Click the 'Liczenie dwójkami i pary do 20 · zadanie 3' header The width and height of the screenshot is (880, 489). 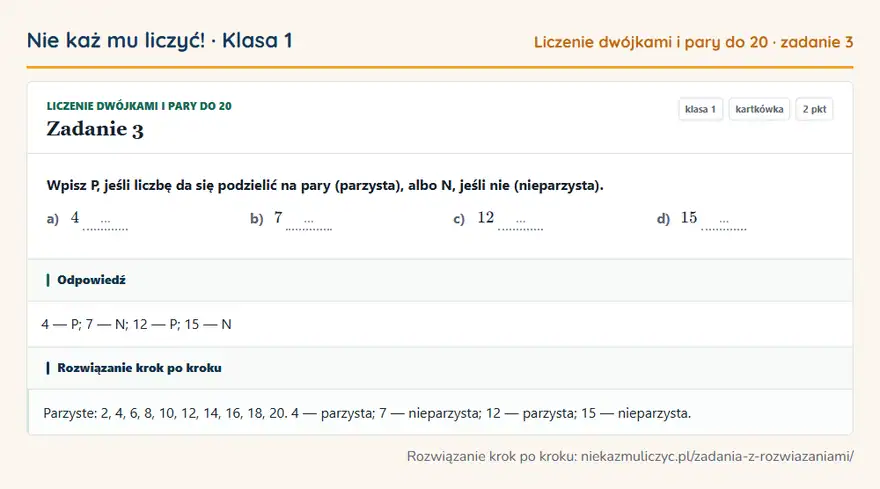(x=693, y=42)
